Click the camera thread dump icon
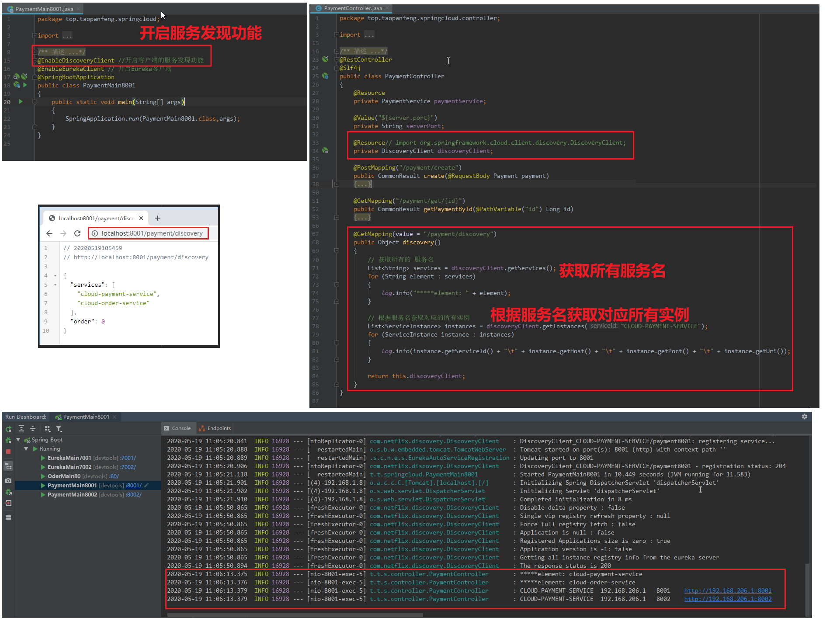 pos(8,480)
